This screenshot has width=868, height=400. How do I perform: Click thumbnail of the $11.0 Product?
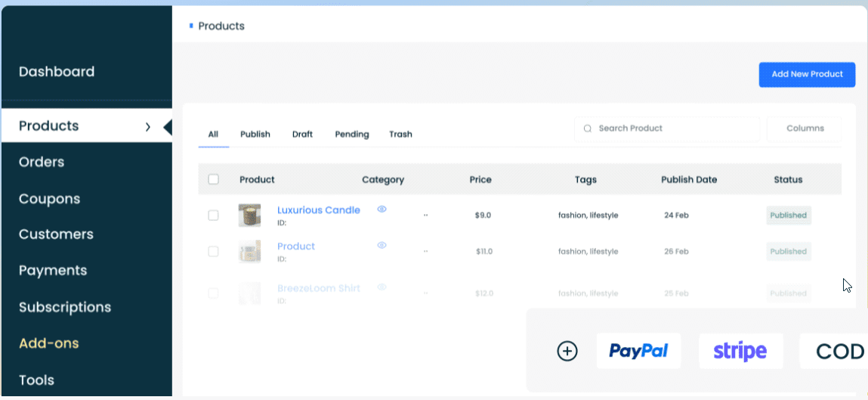249,252
